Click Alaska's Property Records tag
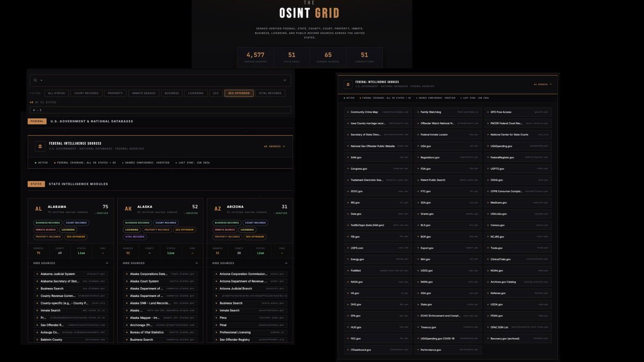The width and height of the screenshot is (644, 362). (x=156, y=229)
